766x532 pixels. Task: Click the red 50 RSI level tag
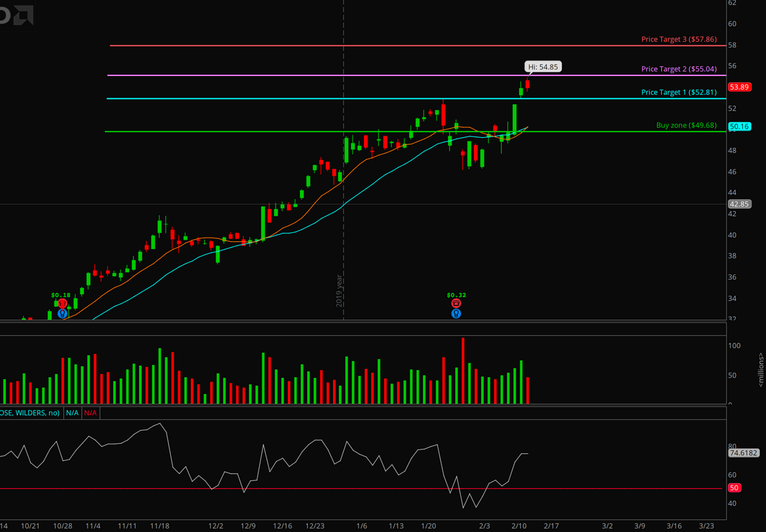pyautogui.click(x=734, y=487)
